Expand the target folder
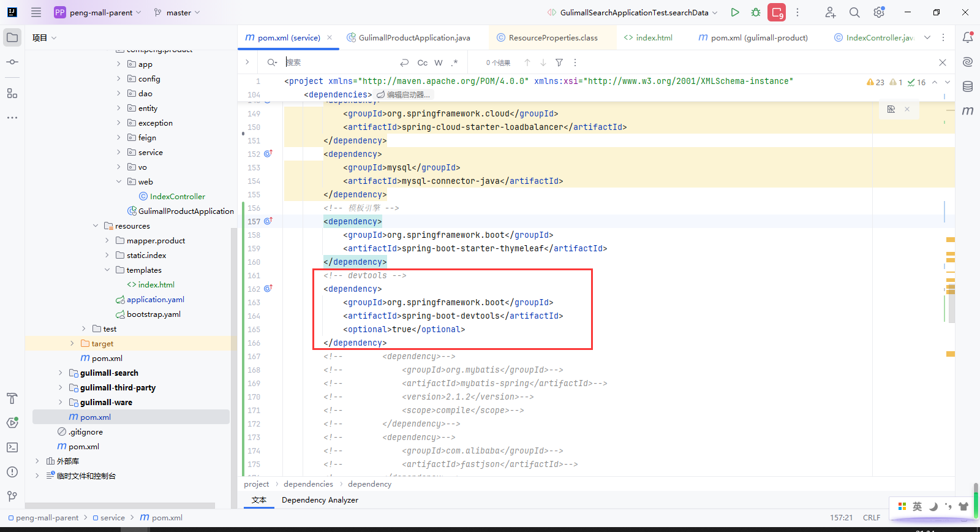980x532 pixels. click(x=72, y=343)
